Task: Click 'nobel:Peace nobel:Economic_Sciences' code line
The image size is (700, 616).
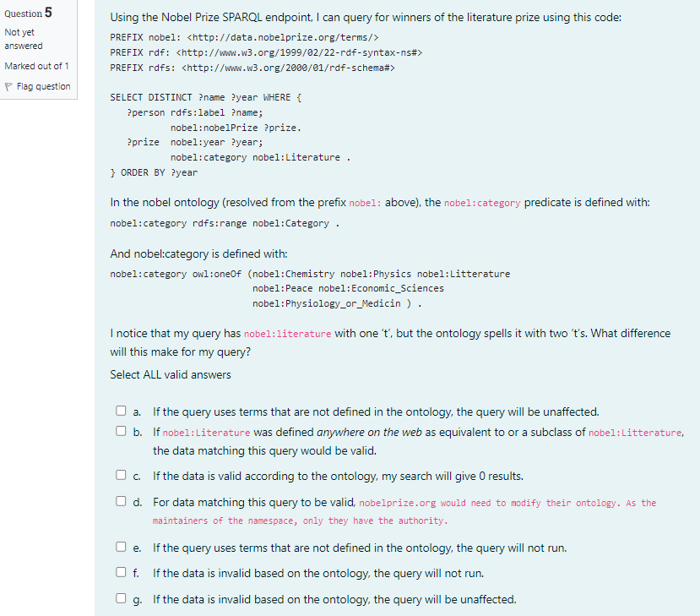Action: 348,289
